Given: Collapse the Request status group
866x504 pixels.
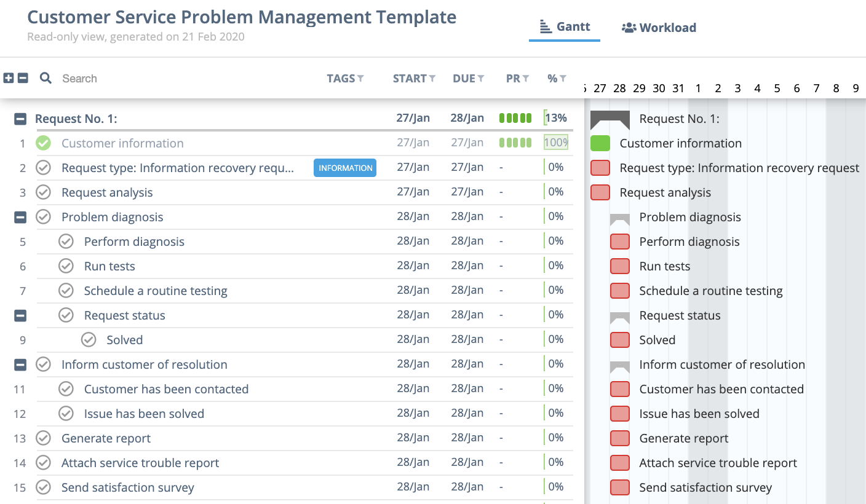Looking at the screenshot, I should (x=20, y=315).
